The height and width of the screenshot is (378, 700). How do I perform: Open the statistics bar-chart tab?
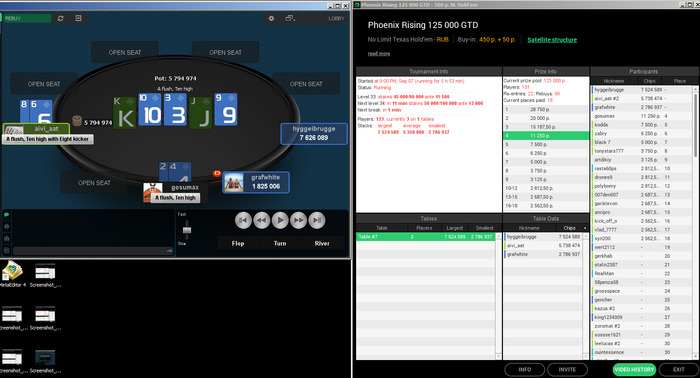[7, 239]
